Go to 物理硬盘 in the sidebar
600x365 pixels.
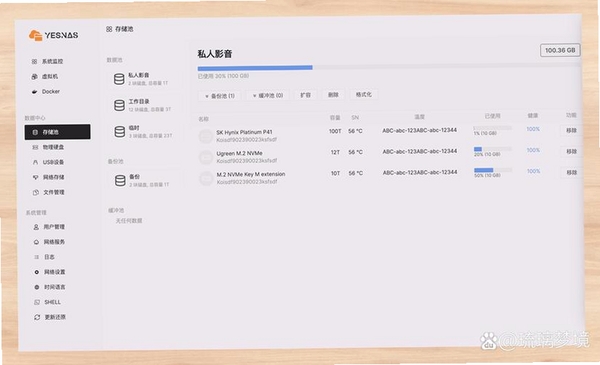coord(53,147)
